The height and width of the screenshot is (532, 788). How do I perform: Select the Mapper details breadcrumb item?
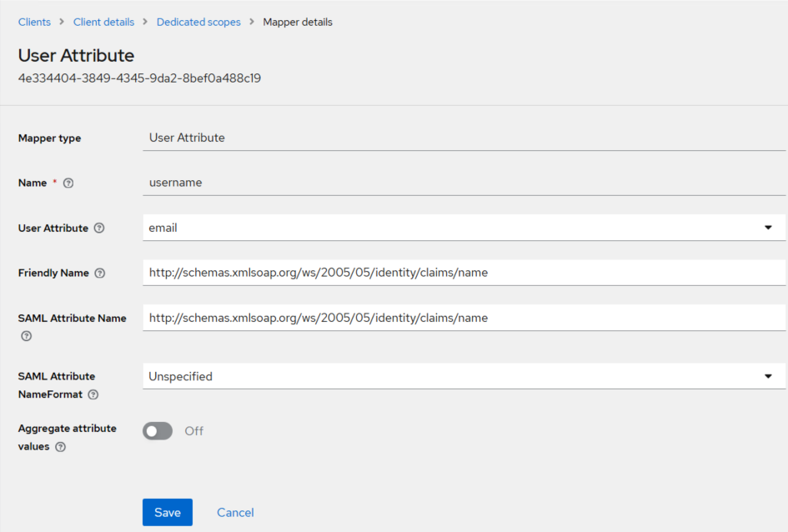[x=298, y=23]
